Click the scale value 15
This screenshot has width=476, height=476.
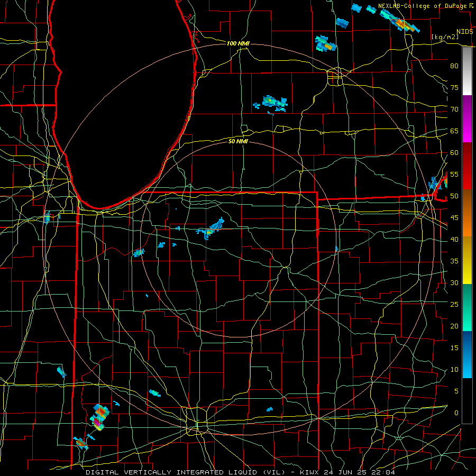tap(454, 348)
